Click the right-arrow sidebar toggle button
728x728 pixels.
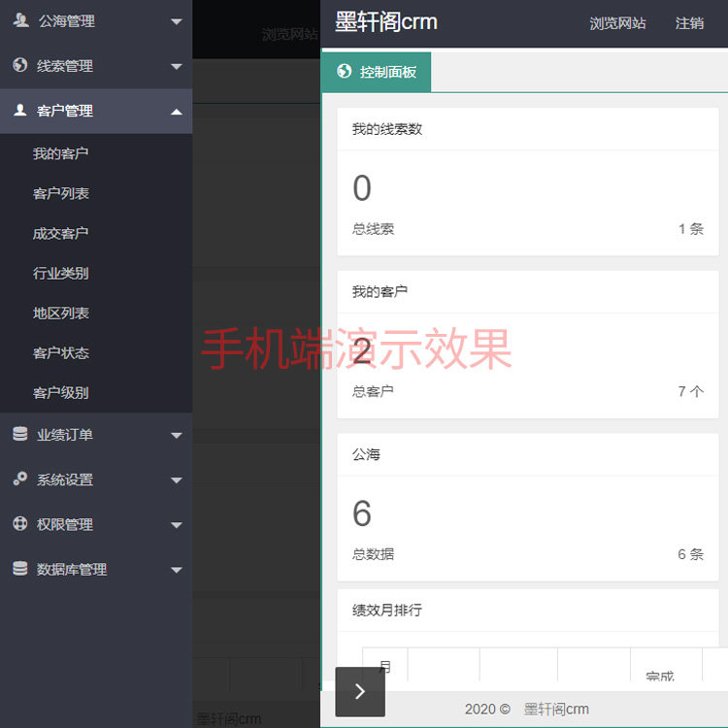pyautogui.click(x=360, y=691)
